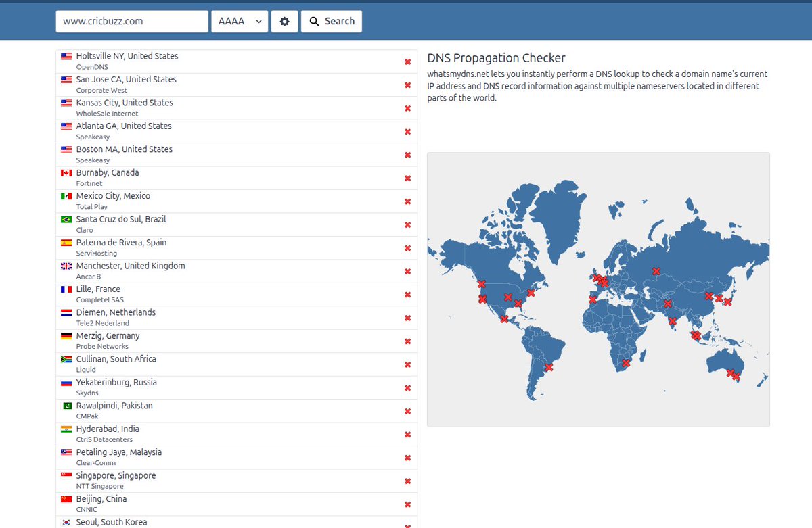Click the Pakistan flag beside Rawalpindi
The image size is (812, 528).
click(66, 406)
